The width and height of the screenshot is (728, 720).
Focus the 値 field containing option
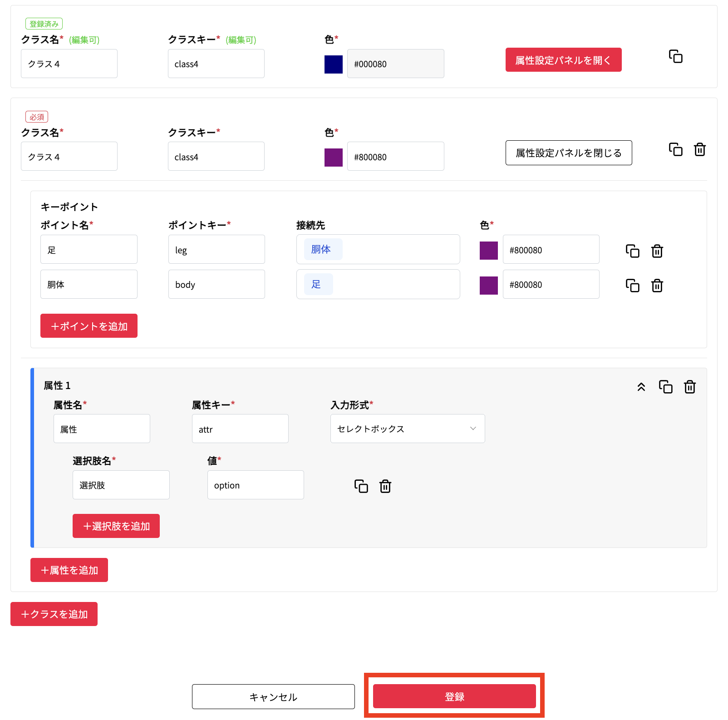click(x=256, y=485)
